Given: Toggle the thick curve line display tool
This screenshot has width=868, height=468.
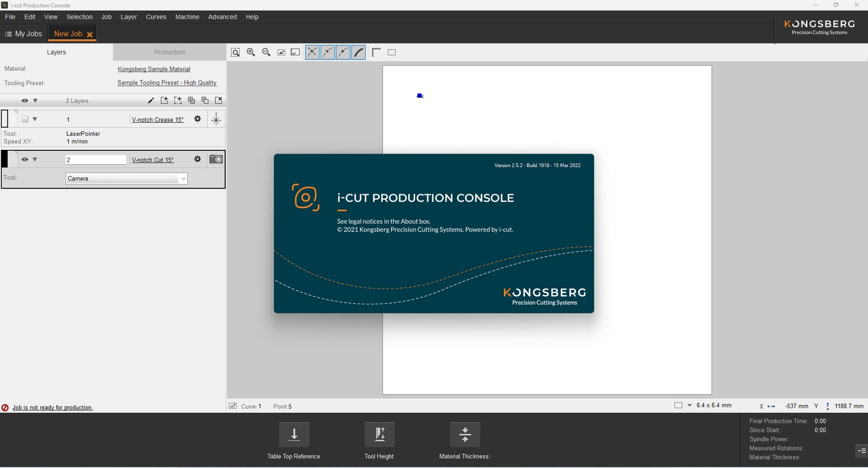Looking at the screenshot, I should pyautogui.click(x=358, y=53).
